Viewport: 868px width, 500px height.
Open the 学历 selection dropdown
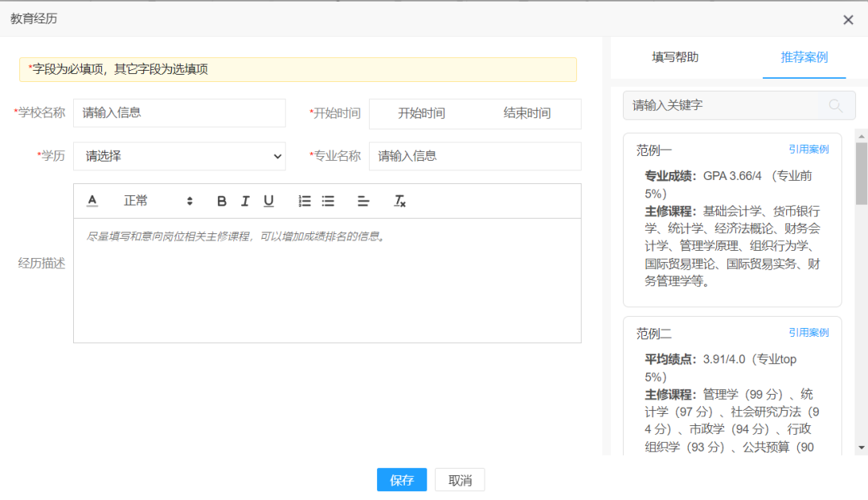point(179,156)
